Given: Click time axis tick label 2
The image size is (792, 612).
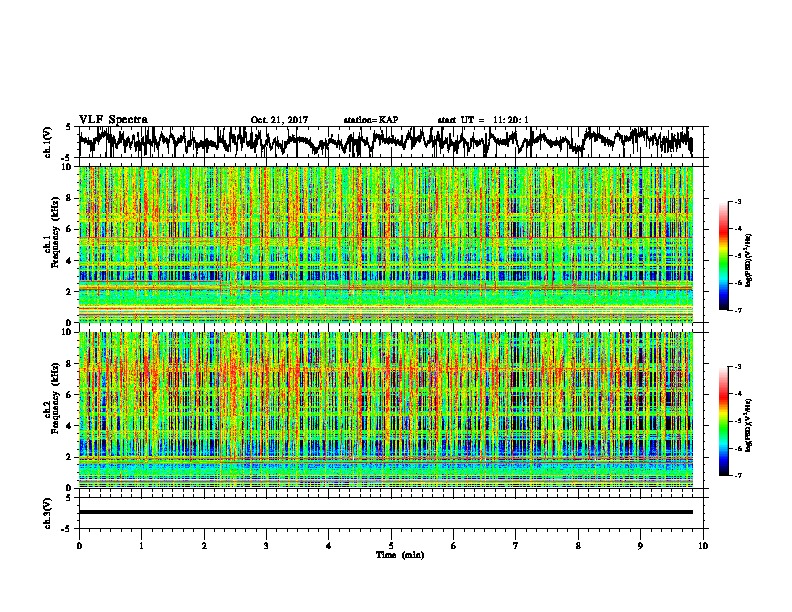Looking at the screenshot, I should 204,546.
